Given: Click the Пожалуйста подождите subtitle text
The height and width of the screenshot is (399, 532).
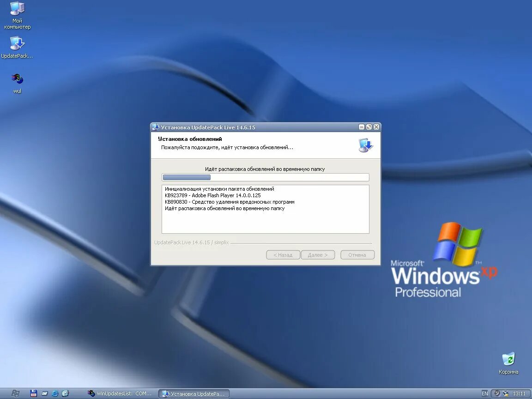Looking at the screenshot, I should [227, 148].
